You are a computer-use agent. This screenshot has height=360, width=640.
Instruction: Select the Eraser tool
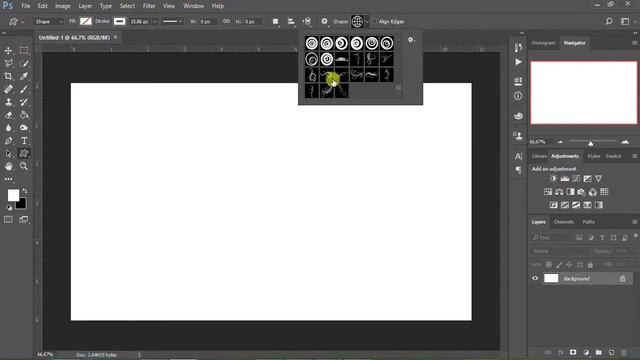pyautogui.click(x=8, y=115)
